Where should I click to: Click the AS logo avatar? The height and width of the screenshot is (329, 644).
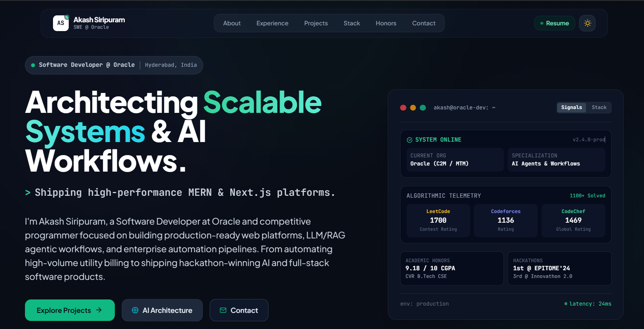61,23
